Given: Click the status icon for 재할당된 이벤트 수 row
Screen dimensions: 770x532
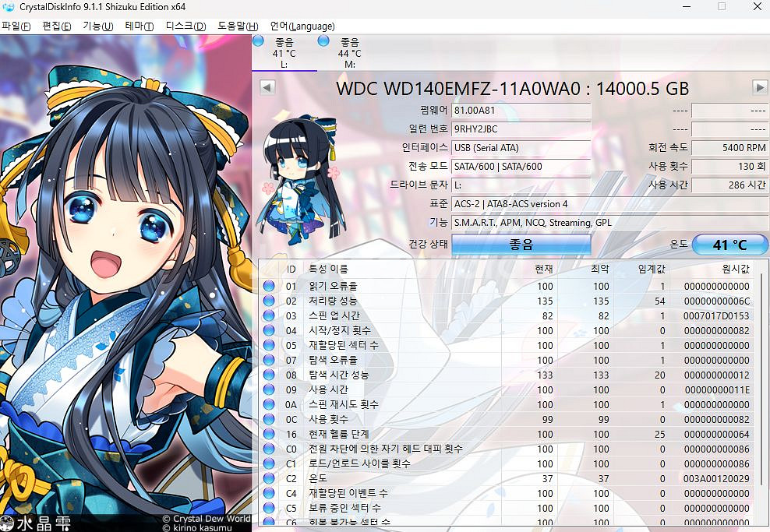Looking at the screenshot, I should pos(269,493).
